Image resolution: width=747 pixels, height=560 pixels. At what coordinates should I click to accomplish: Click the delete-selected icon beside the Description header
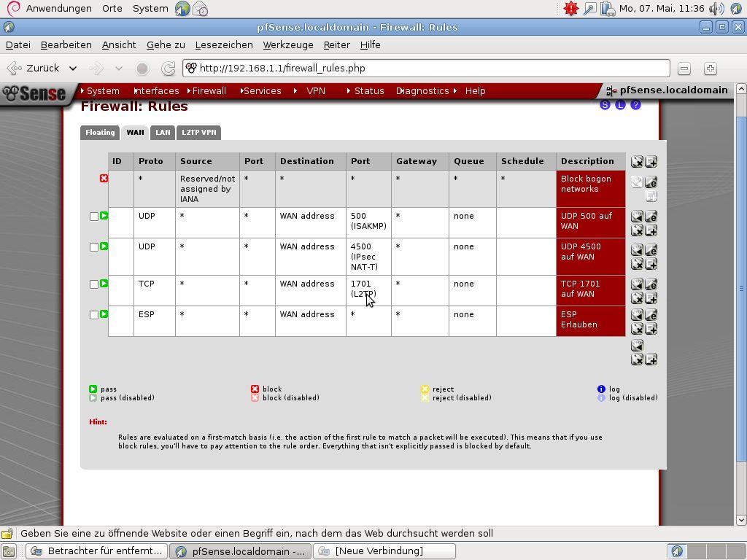click(637, 162)
